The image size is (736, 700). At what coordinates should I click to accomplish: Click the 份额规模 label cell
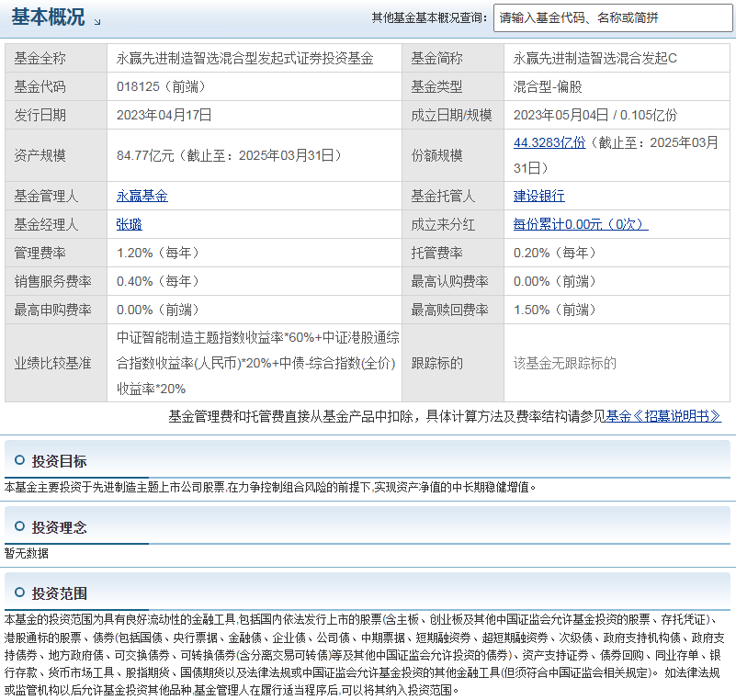click(453, 155)
